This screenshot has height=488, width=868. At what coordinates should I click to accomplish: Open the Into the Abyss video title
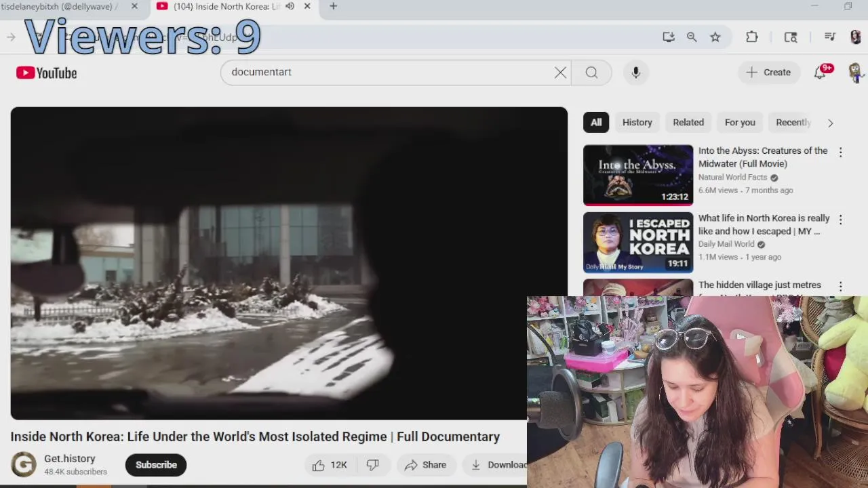coord(763,157)
